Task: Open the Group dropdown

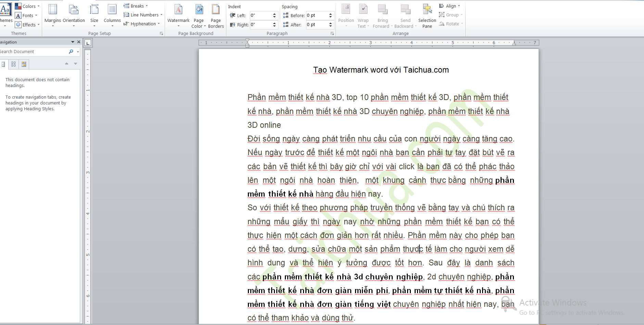Action: coord(451,15)
